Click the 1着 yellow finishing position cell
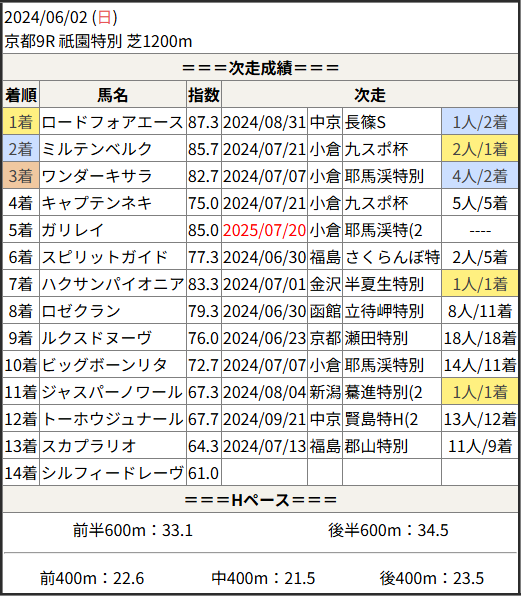521x596 pixels. coord(21,122)
